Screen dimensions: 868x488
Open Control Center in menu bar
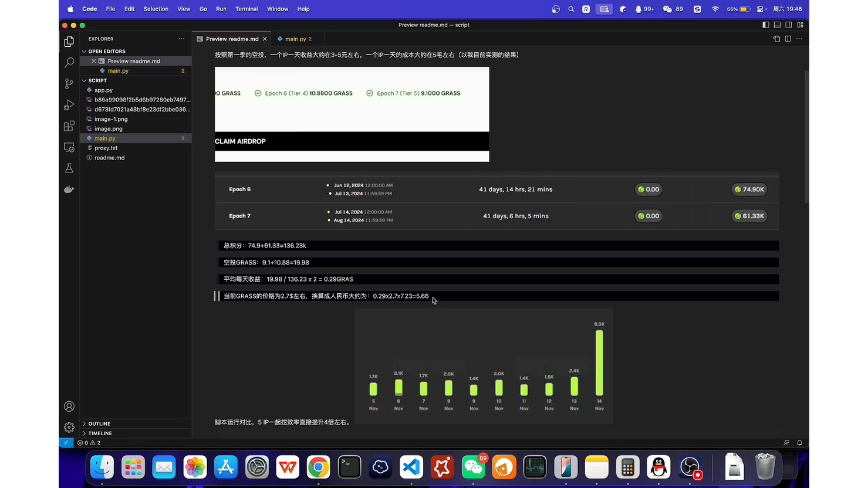point(760,9)
